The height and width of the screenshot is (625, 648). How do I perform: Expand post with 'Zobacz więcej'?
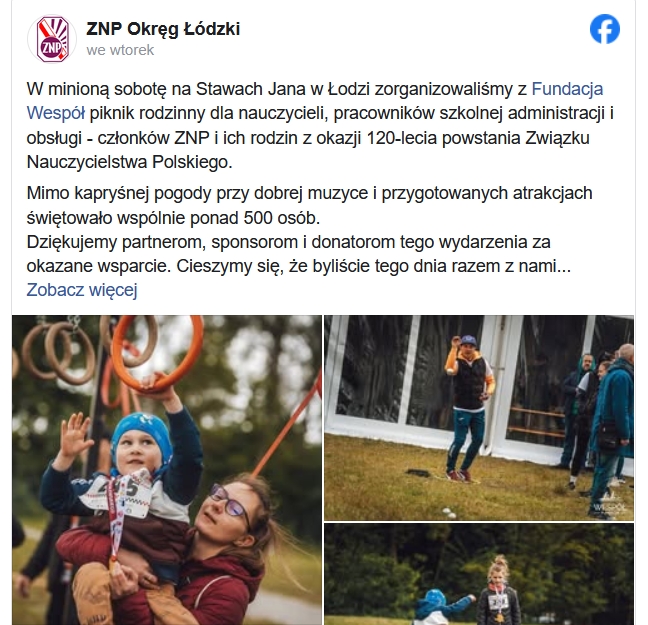coord(82,290)
